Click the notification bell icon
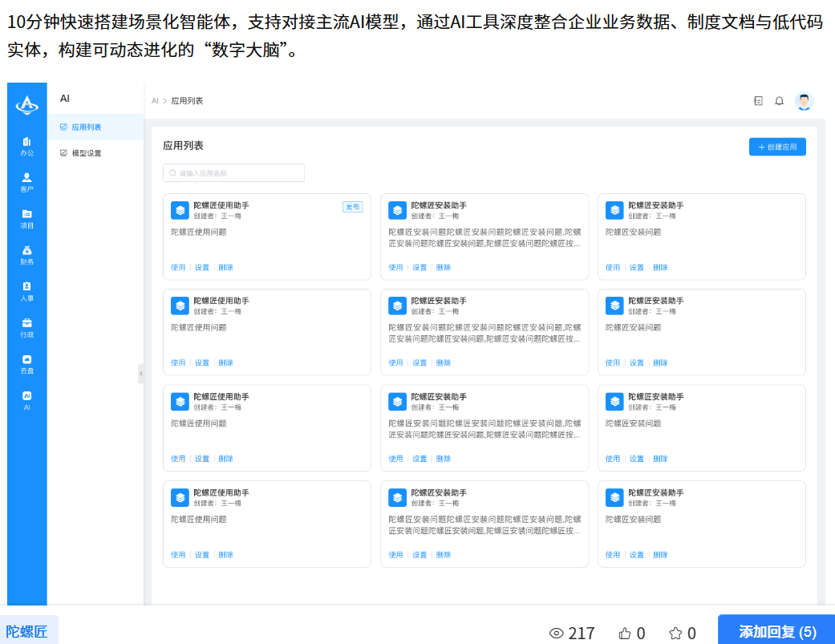Viewport: 835px width, 644px height. click(779, 100)
